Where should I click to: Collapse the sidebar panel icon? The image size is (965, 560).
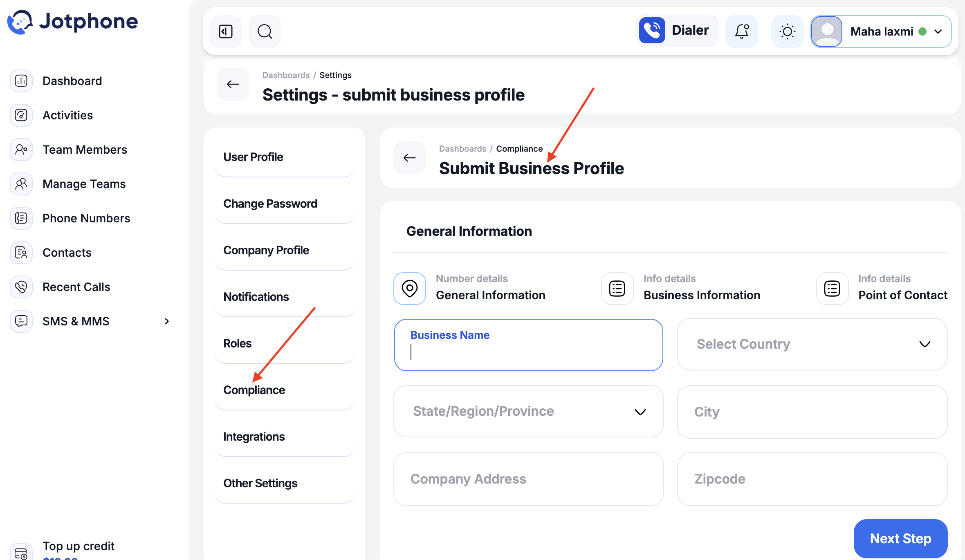point(226,31)
